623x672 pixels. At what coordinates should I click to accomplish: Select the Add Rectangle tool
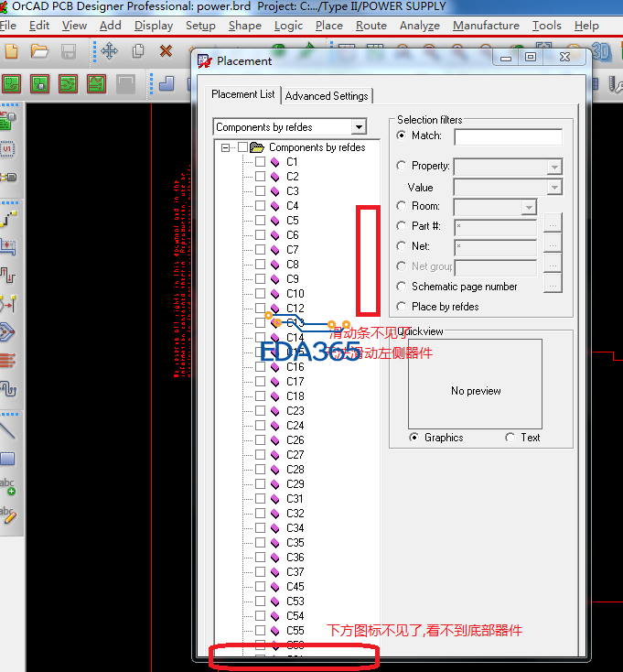(7, 459)
